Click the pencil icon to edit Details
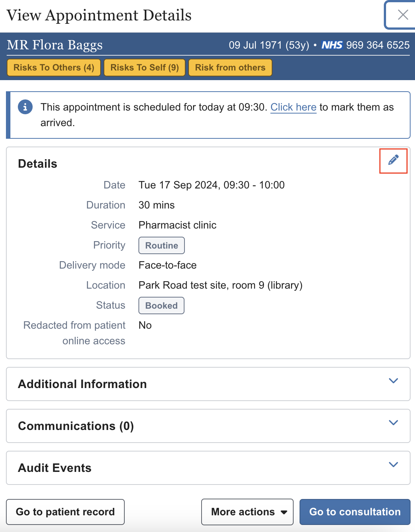This screenshot has width=415, height=532. [x=393, y=161]
